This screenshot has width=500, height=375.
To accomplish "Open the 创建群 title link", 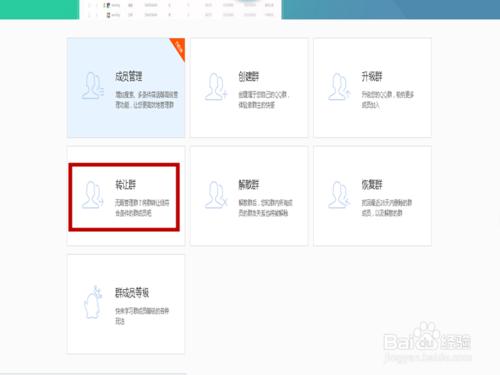I will 249,77.
